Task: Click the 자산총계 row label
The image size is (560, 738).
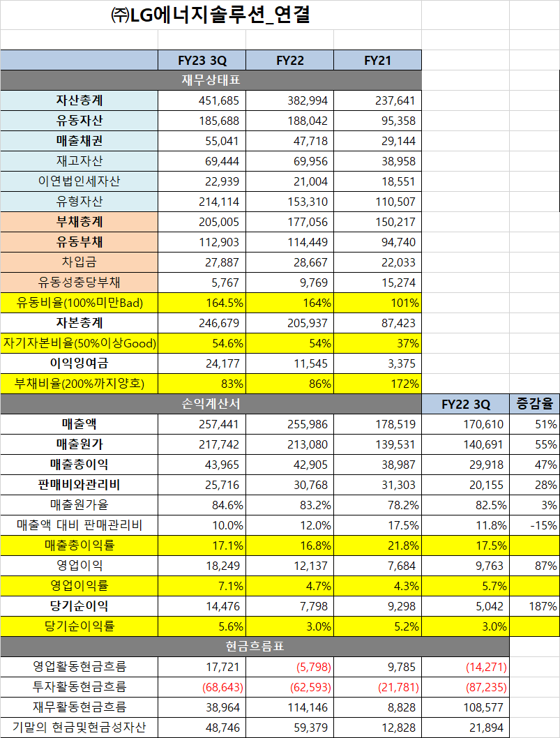Action: 79,100
